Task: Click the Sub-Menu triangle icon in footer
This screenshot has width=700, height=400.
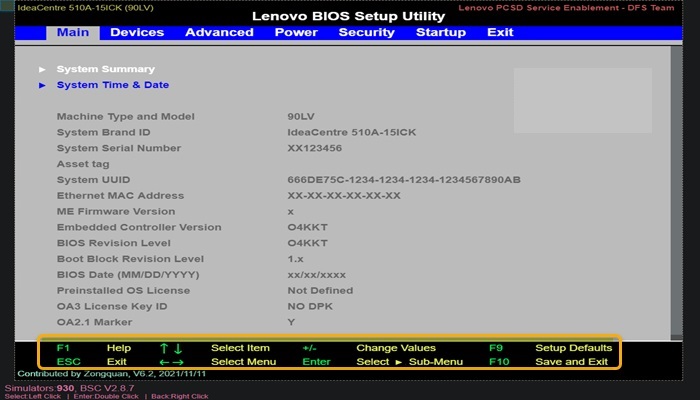Action: [x=399, y=362]
